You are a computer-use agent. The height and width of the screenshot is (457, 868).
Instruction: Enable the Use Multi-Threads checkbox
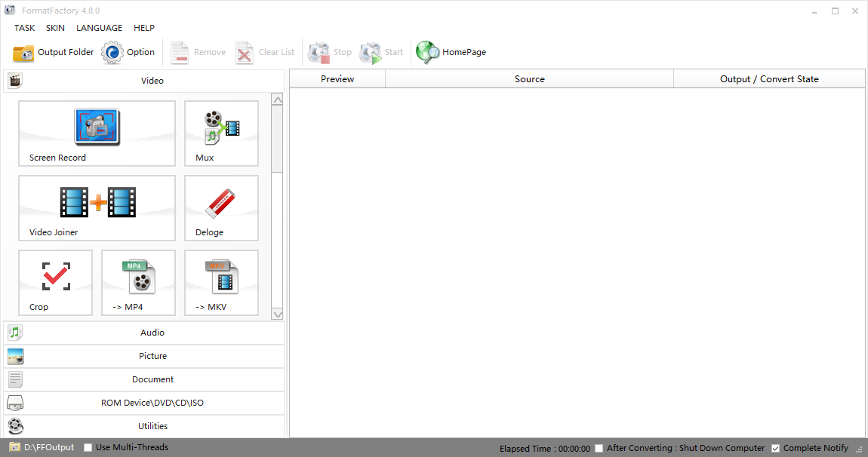click(88, 448)
